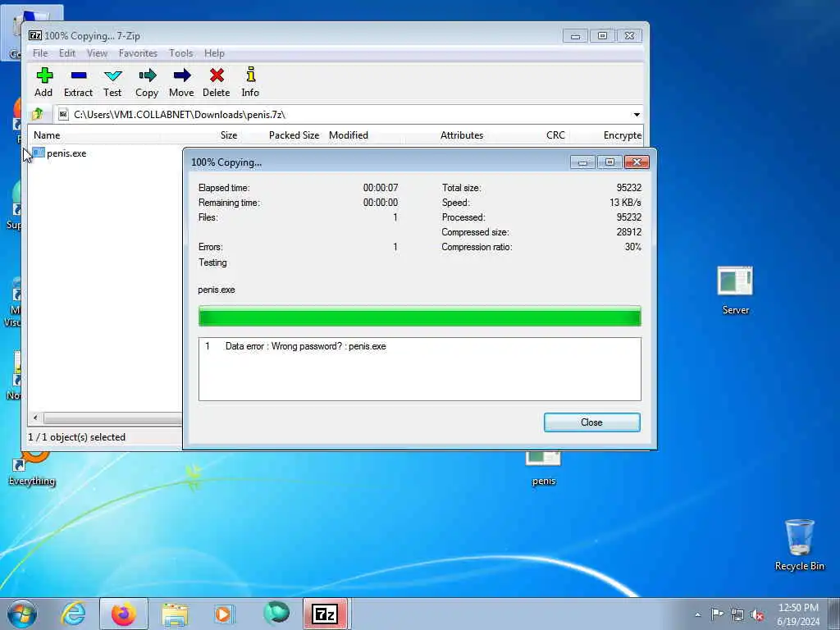Viewport: 840px width, 630px height.
Task: Sort by the CRC column header
Action: 555,135
